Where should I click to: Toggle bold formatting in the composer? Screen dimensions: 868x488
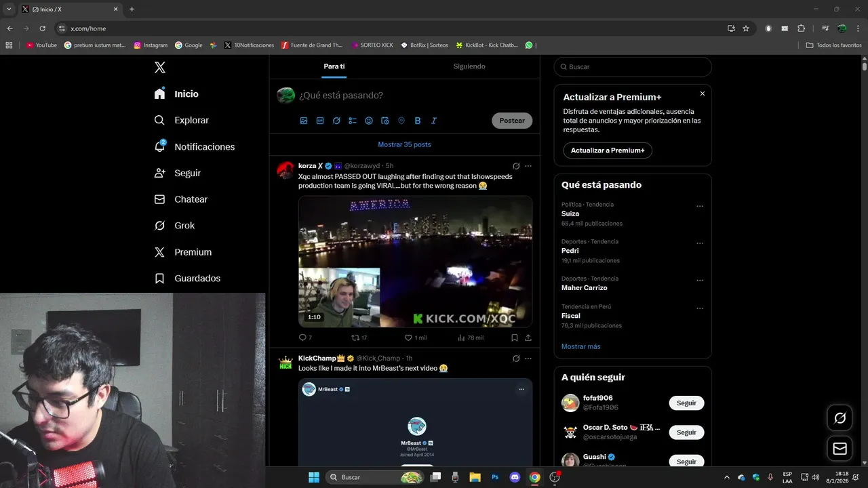418,121
